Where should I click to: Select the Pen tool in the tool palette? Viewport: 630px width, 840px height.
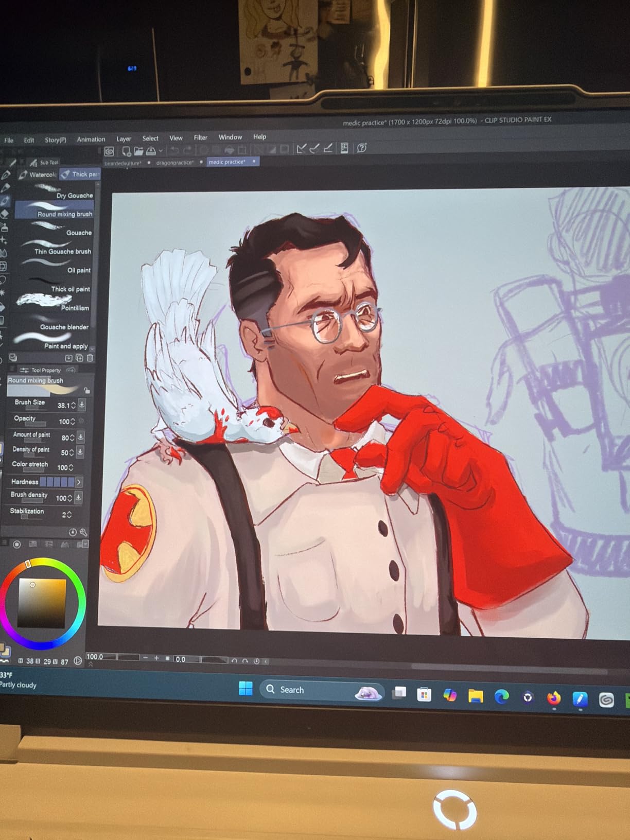click(5, 175)
